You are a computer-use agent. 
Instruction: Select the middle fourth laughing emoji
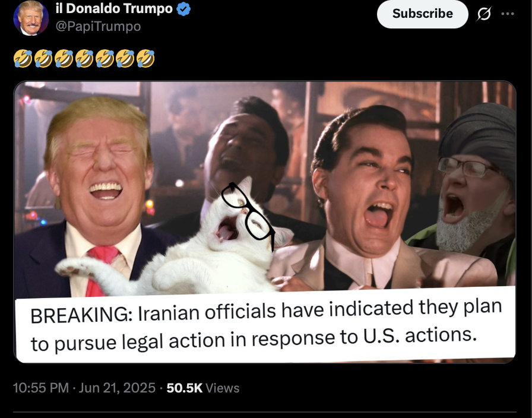tap(84, 58)
